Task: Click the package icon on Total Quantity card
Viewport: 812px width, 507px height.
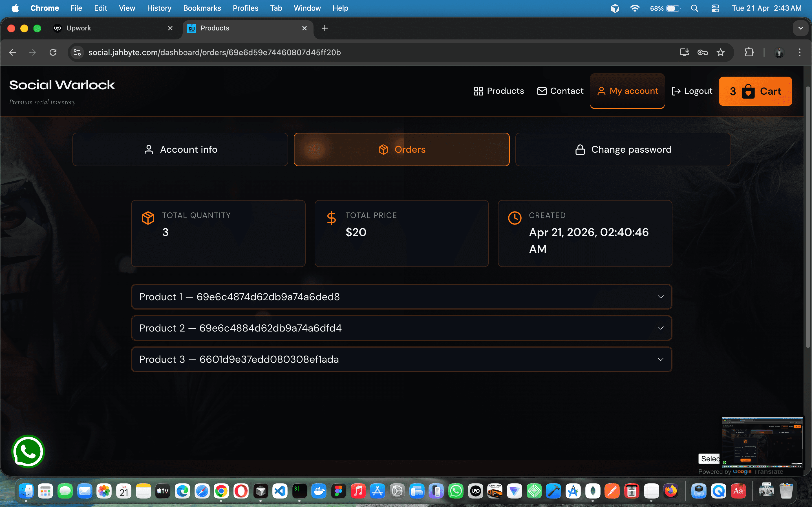Action: tap(148, 218)
